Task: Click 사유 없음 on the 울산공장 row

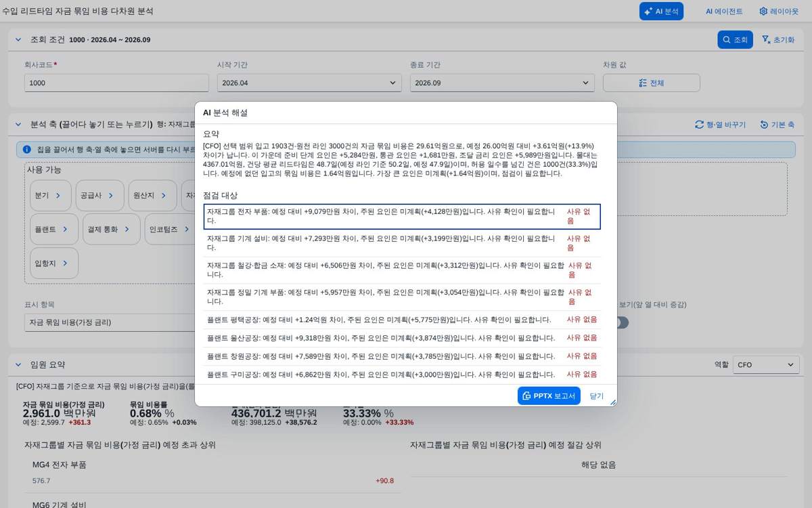Action: click(582, 337)
